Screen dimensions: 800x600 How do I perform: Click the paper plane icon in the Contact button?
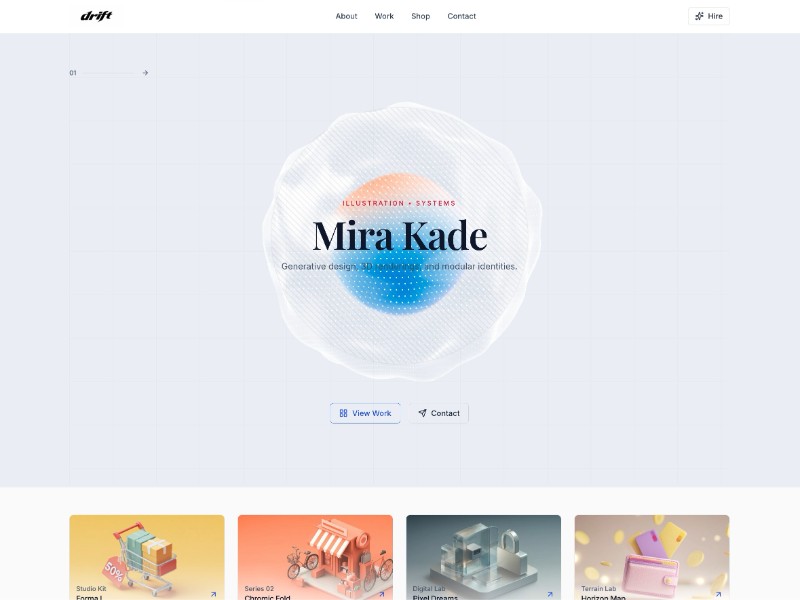pos(422,413)
